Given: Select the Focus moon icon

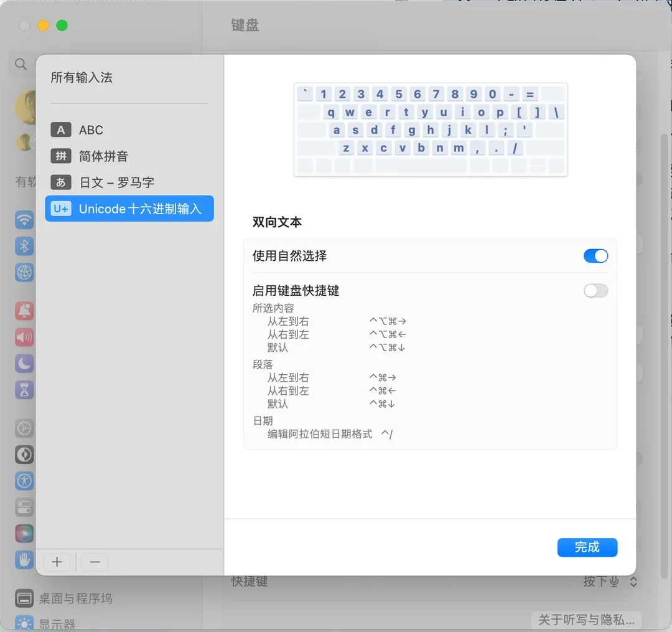Looking at the screenshot, I should coord(24,363).
